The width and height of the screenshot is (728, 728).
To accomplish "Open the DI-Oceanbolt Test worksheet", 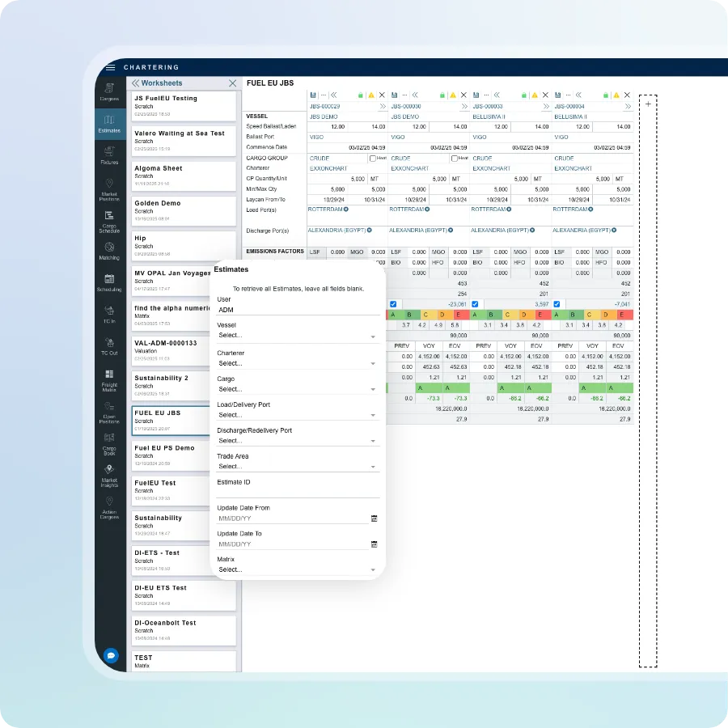I will pos(184,630).
